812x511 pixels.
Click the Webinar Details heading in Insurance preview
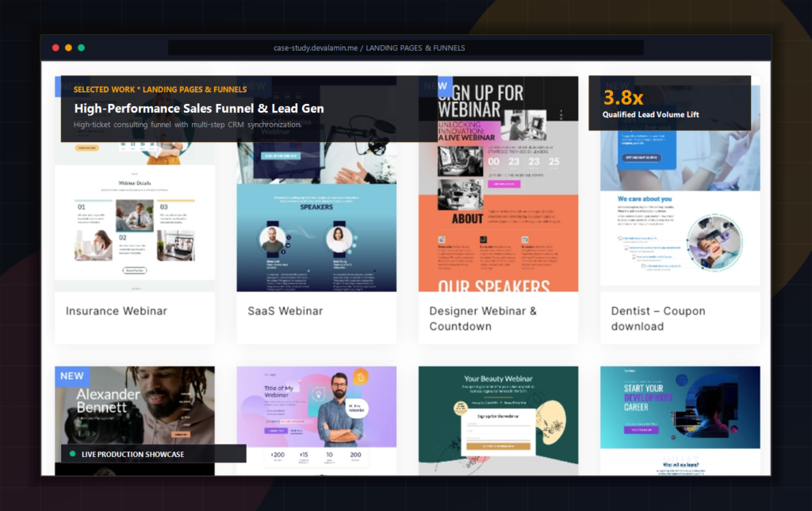[135, 183]
